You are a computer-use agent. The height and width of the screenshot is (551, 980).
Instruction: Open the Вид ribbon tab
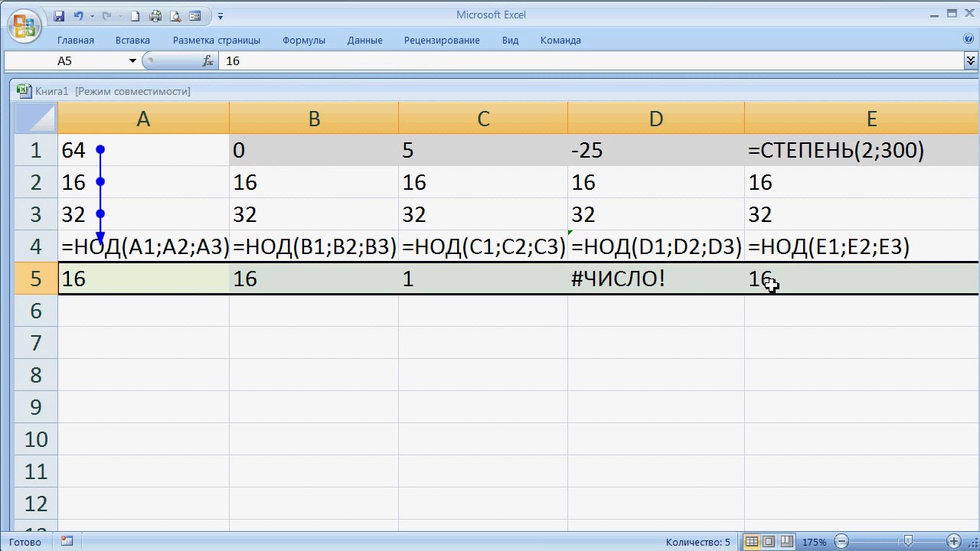[511, 40]
